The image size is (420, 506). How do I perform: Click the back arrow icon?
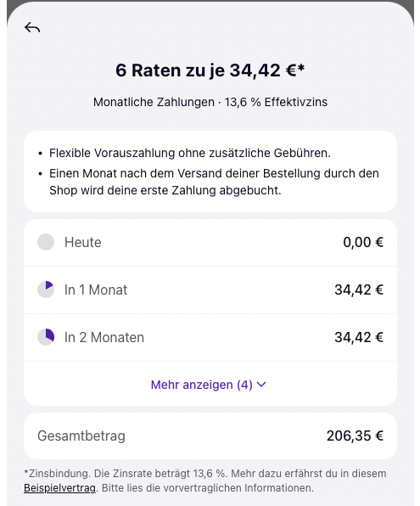(32, 27)
